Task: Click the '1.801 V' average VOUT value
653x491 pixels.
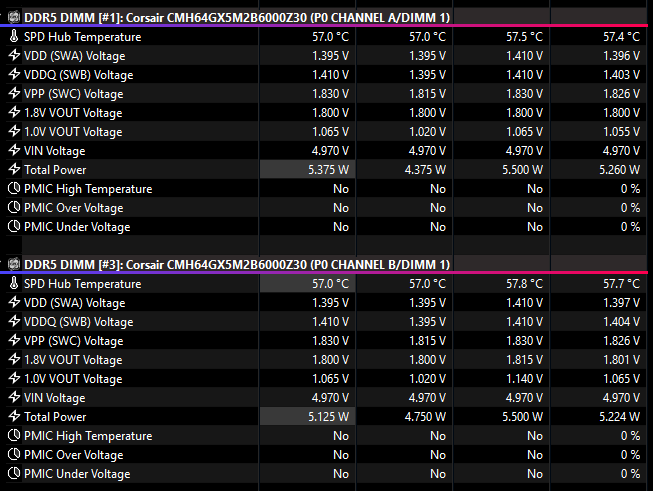Action: click(x=621, y=360)
